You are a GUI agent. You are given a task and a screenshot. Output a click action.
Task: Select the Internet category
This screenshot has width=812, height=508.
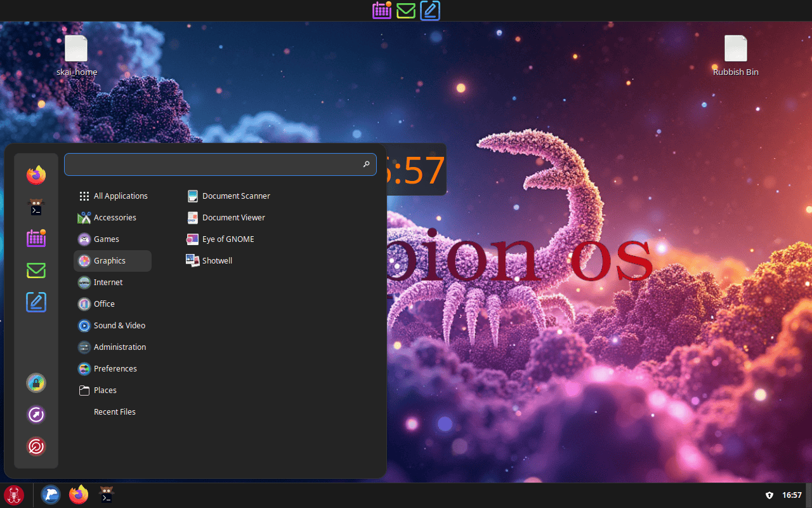pos(112,283)
